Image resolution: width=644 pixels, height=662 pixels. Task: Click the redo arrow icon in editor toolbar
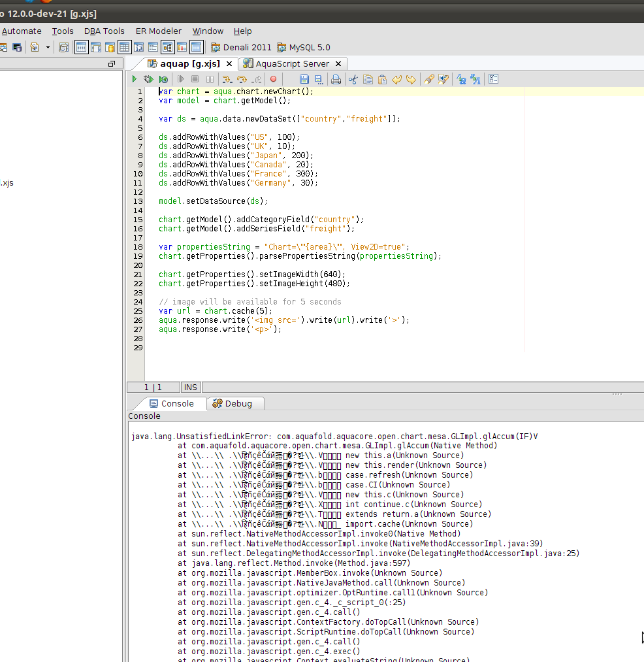point(411,79)
